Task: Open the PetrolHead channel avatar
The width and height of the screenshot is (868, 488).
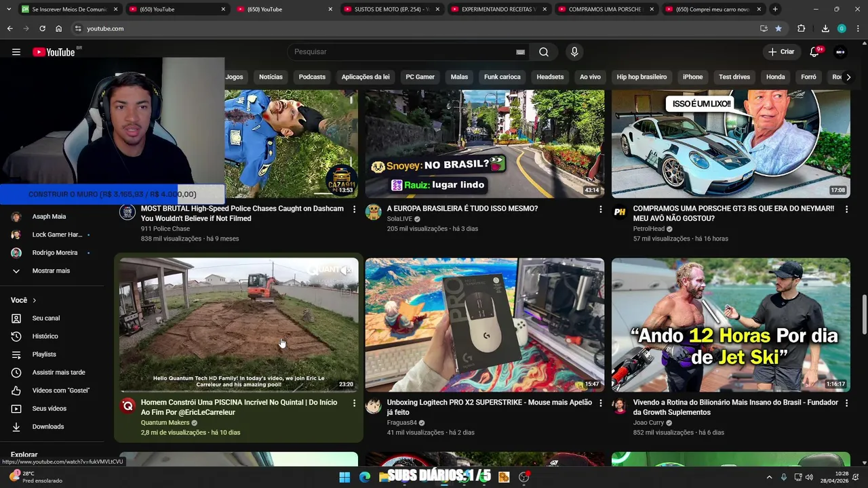Action: click(619, 212)
